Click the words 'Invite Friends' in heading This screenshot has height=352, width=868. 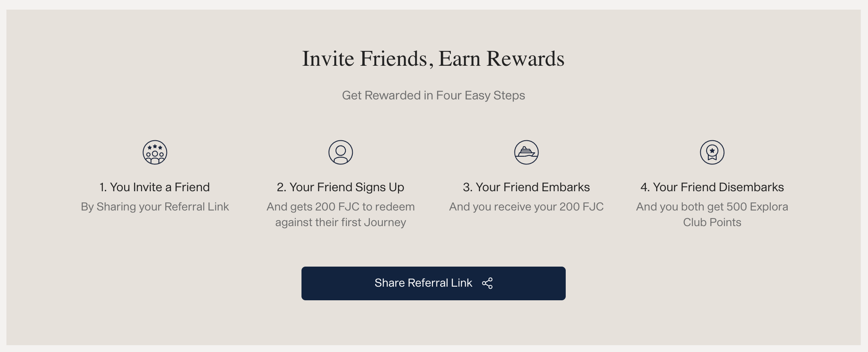click(x=365, y=59)
